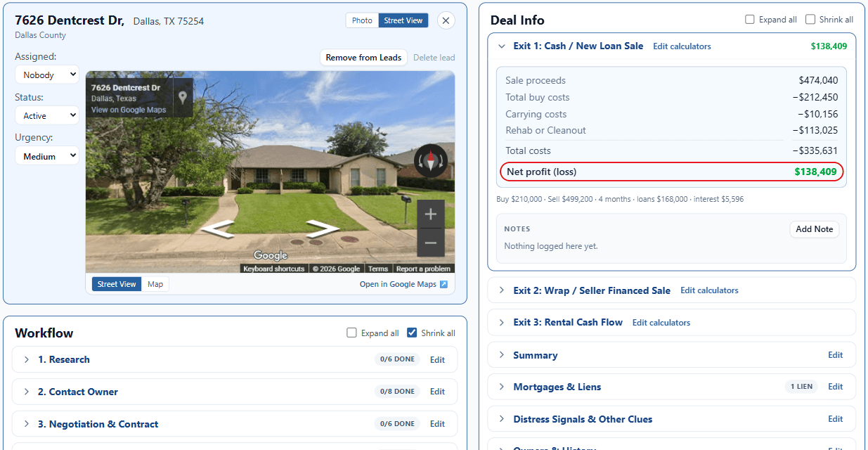Click the Add Note button
Viewport: 868px width, 450px height.
tap(814, 229)
